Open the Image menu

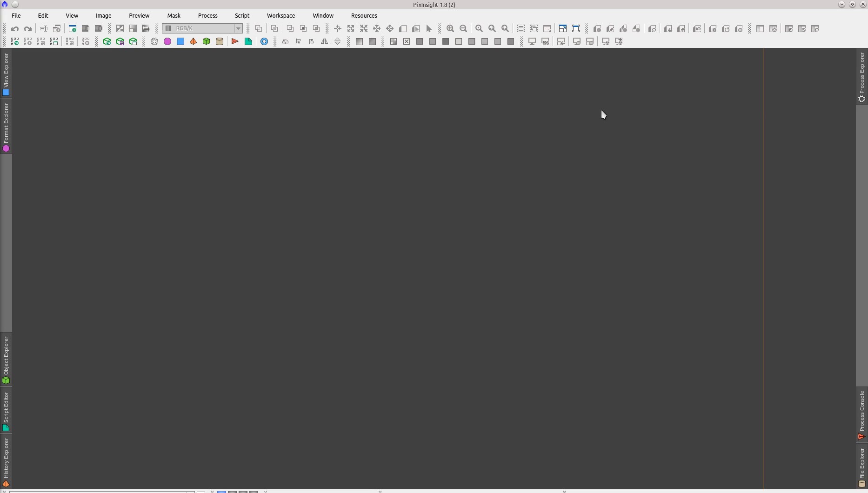[104, 16]
